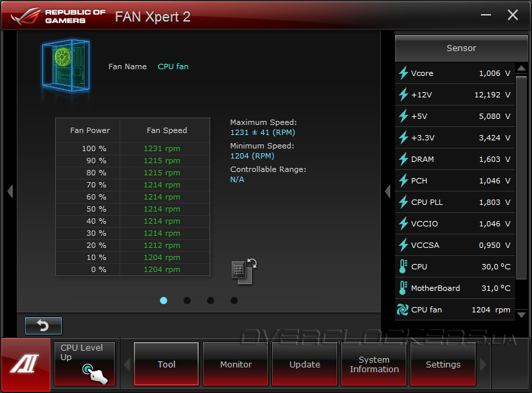Select the second page indicator dot
Viewport: 532px width, 393px height.
point(187,300)
